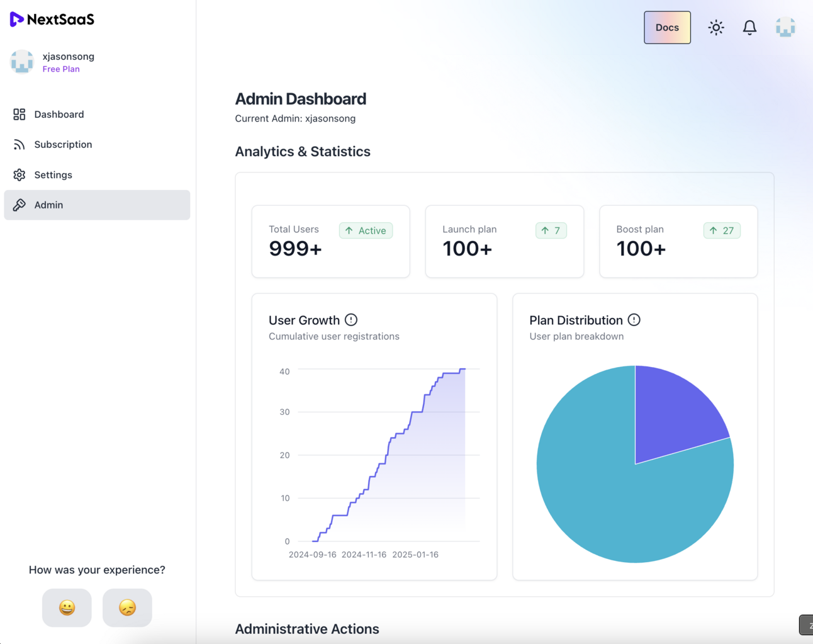Click the Total Users stat card
Screen dimensions: 813x644
330,241
